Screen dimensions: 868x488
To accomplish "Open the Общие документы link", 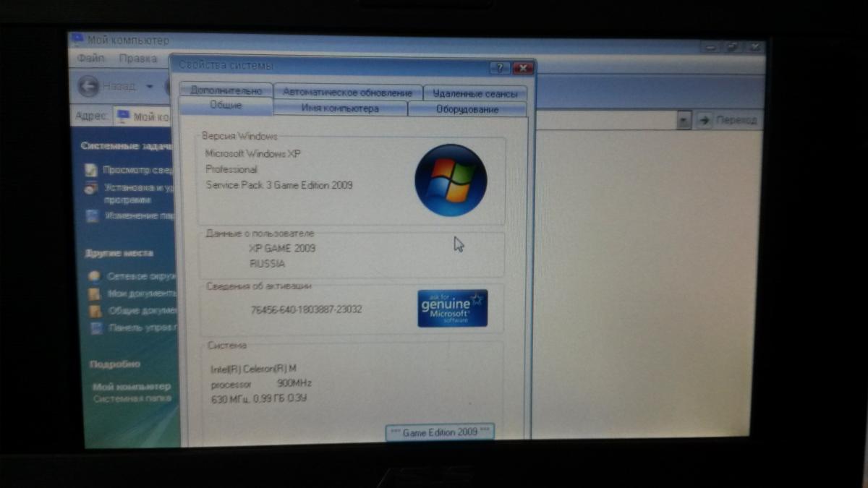I will [x=142, y=311].
